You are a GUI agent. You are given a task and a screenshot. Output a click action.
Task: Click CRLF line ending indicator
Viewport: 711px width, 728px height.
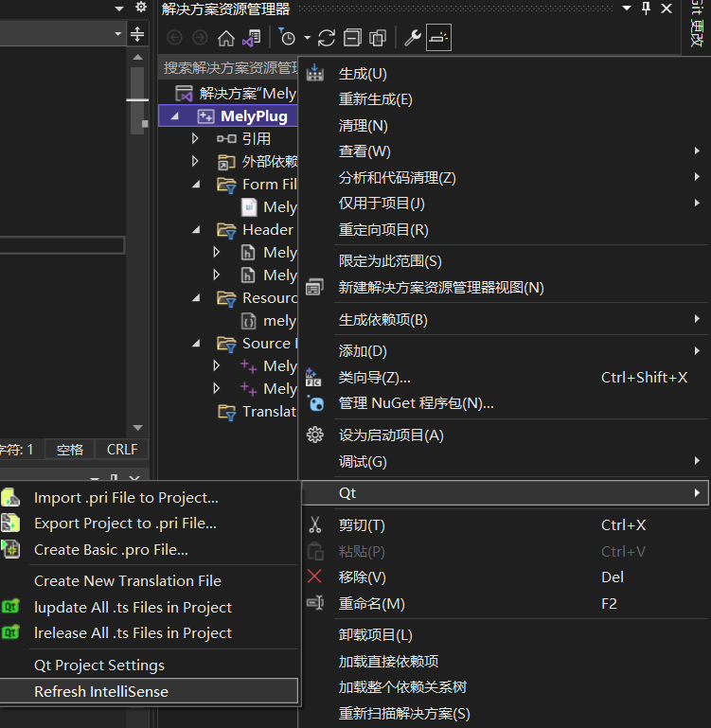(x=122, y=450)
